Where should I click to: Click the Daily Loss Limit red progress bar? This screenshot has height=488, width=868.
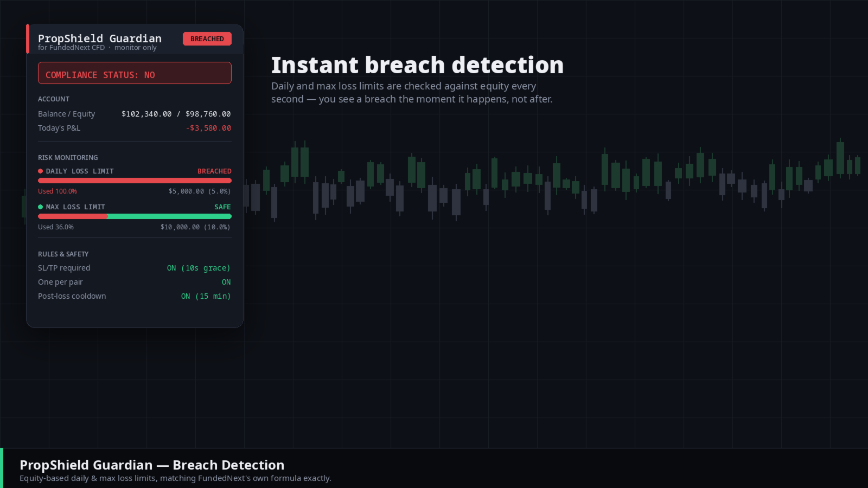(135, 181)
